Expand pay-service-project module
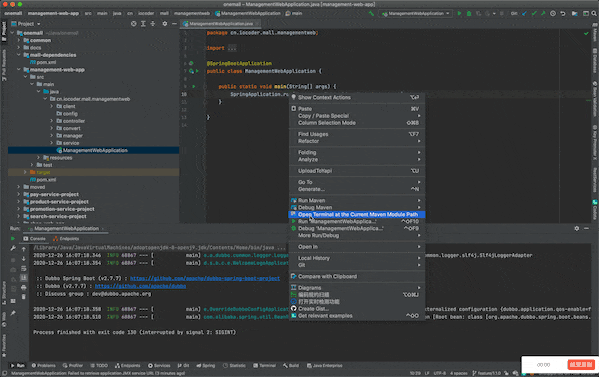This screenshot has height=377, width=599. pyautogui.click(x=18, y=194)
